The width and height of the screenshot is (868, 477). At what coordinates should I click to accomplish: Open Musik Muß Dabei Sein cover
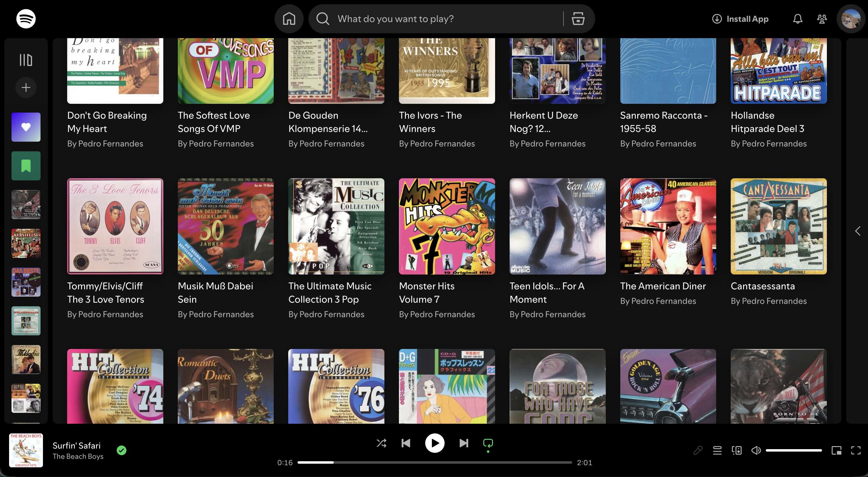225,226
